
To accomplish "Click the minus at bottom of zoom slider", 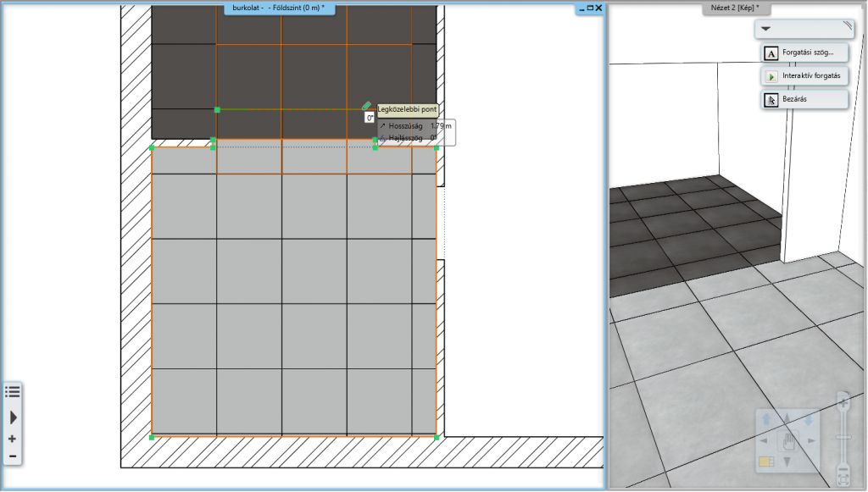I will pyautogui.click(x=843, y=470).
